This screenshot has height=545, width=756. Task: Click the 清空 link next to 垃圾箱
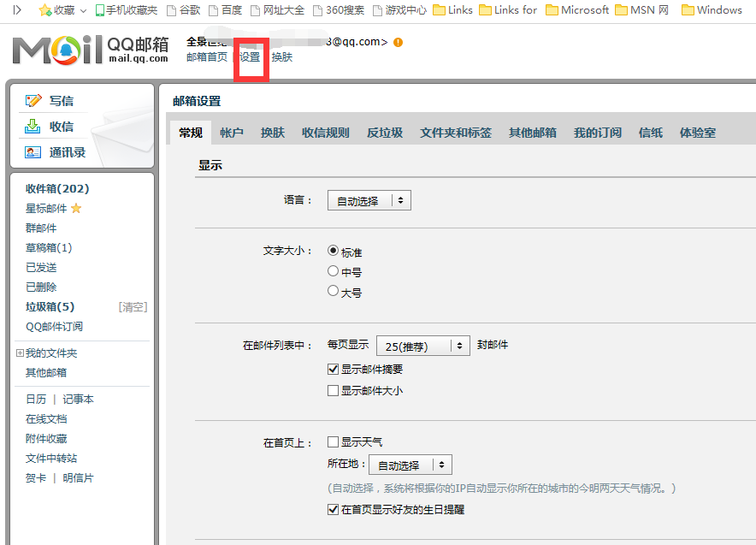click(x=133, y=307)
